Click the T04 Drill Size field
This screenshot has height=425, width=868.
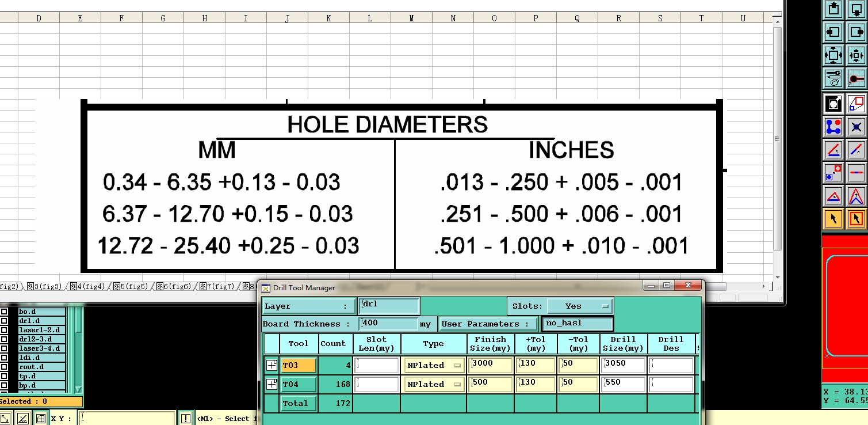pyautogui.click(x=624, y=384)
